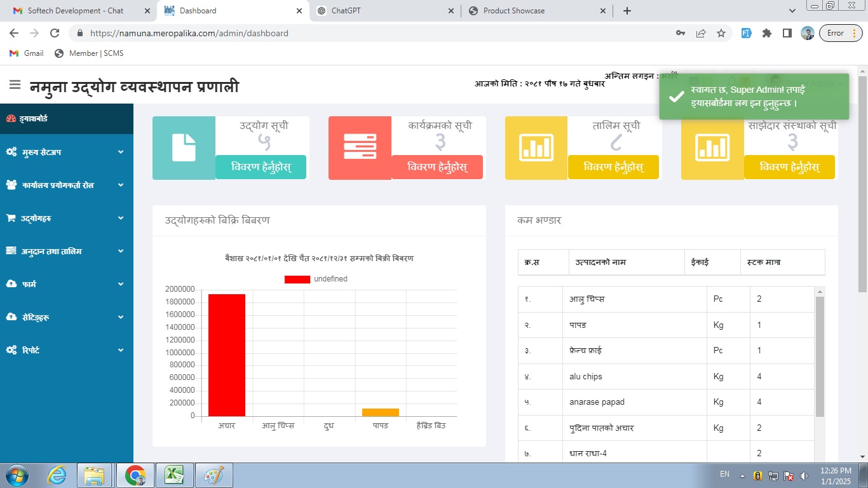Click विवरण हेर्नुहोस् under उद्योग सूची

pos(261,167)
